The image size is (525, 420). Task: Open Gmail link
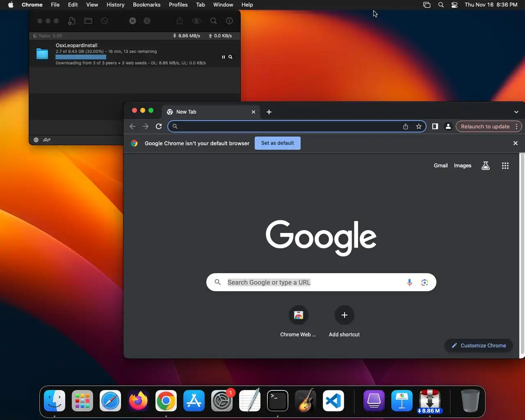point(441,166)
